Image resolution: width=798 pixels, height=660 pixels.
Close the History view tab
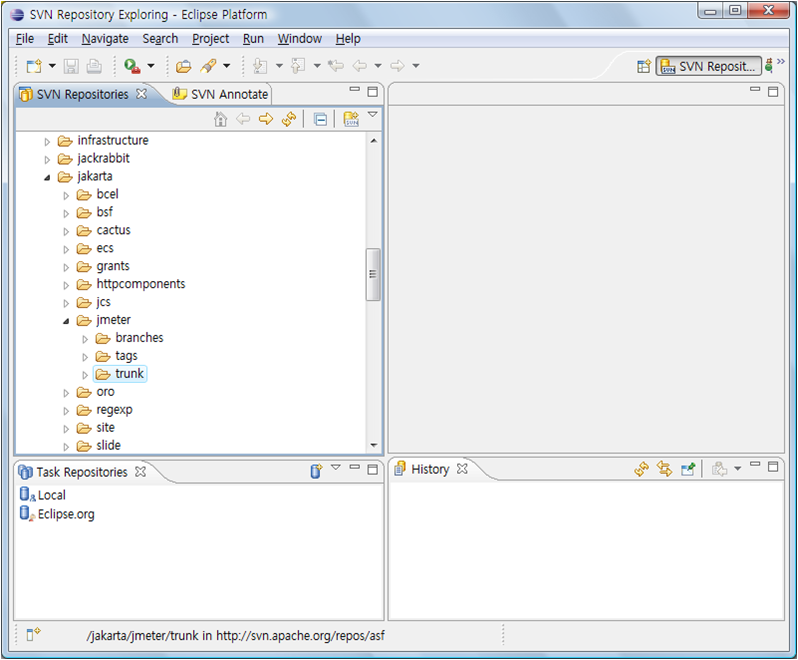[462, 469]
